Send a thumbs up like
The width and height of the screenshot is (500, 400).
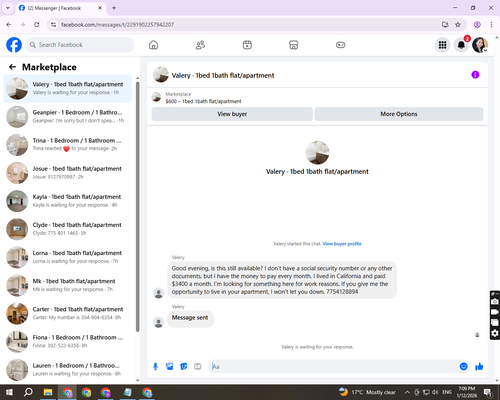[x=479, y=366]
